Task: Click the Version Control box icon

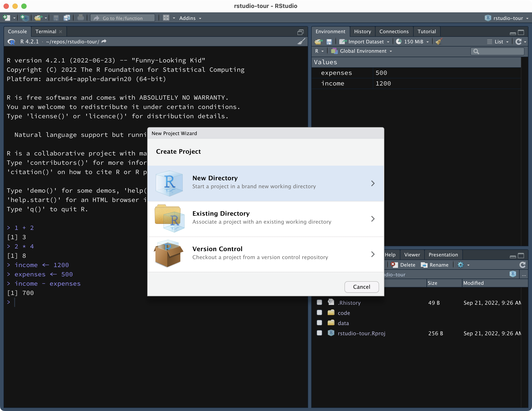Action: 168,254
